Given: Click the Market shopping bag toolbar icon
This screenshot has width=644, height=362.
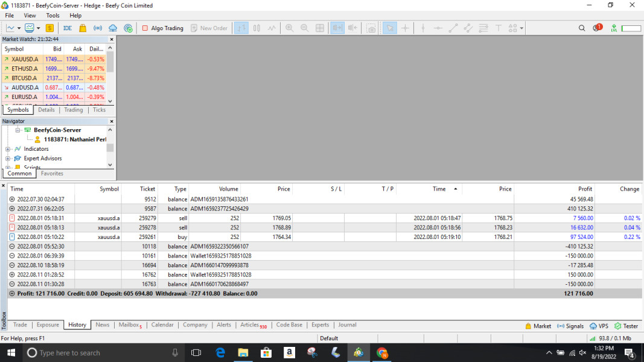Looking at the screenshot, I should [83, 28].
